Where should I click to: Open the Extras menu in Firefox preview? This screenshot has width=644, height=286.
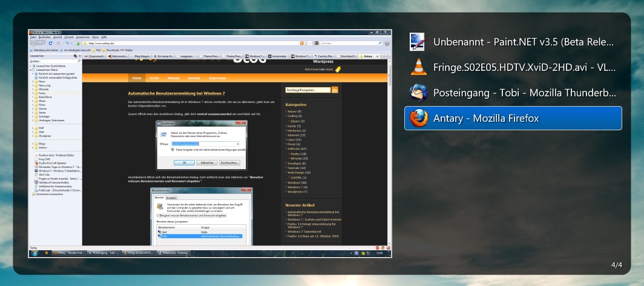[x=96, y=37]
